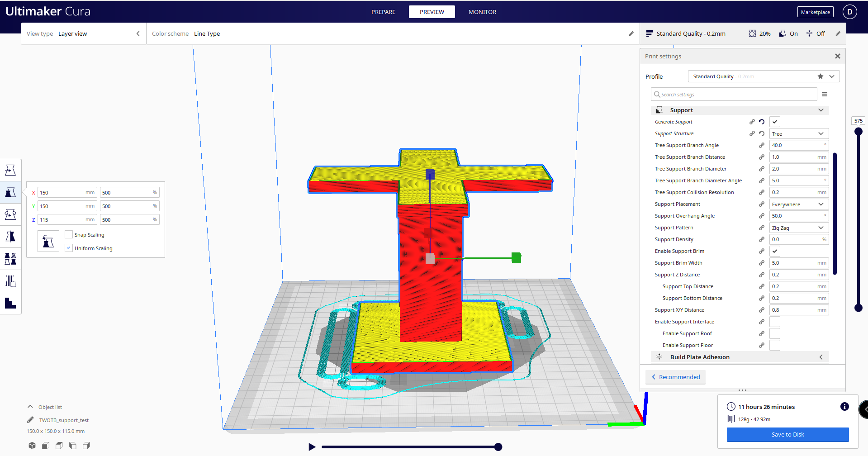
Task: Edit color scheme with pencil icon
Action: pos(631,33)
